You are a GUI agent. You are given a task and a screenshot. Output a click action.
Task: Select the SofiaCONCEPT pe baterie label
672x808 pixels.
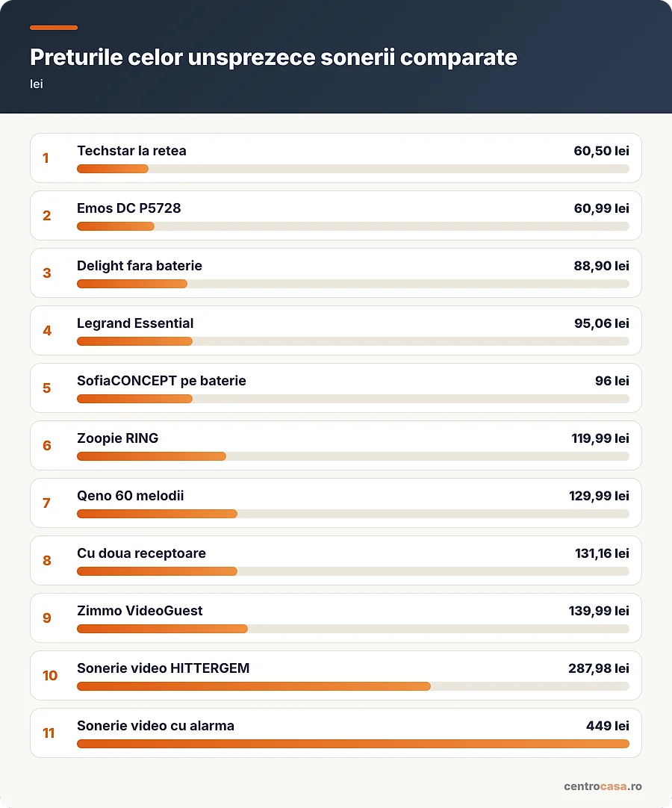(161, 381)
